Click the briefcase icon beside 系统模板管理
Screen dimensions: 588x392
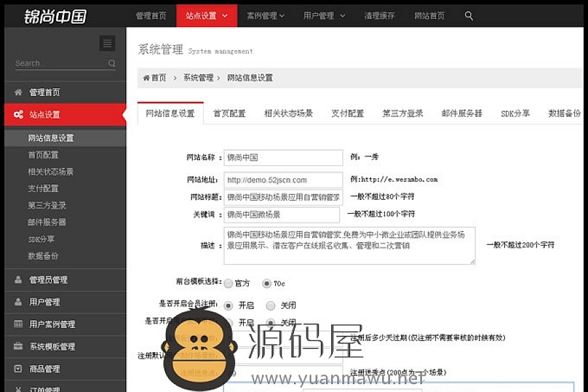pos(18,346)
